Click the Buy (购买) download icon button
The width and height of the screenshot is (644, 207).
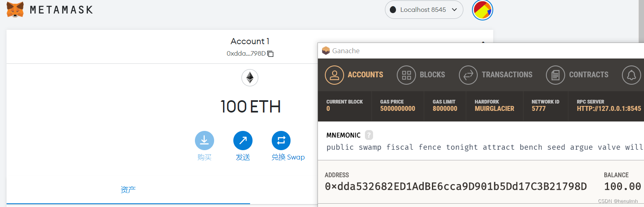pos(204,140)
